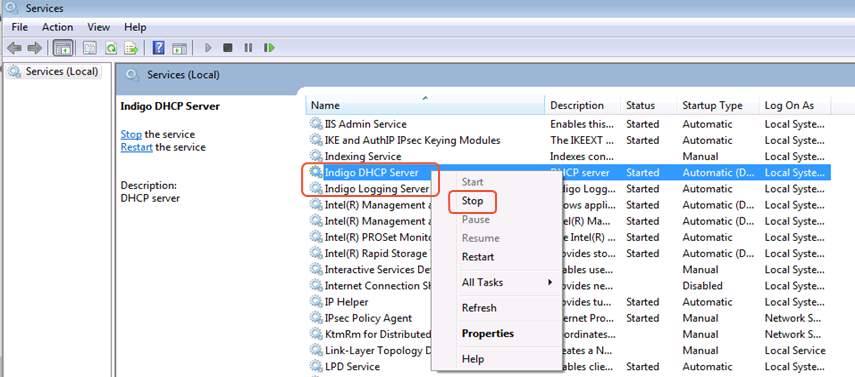
Task: Click the Local Service log on cell
Action: pos(795,350)
